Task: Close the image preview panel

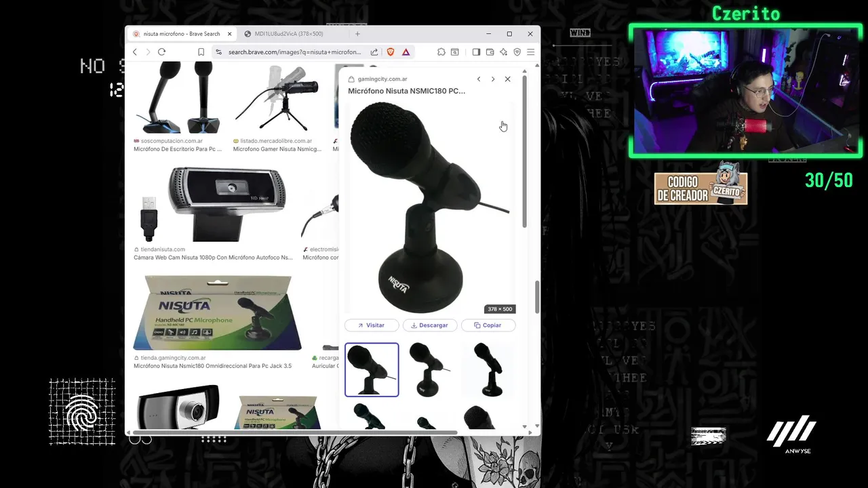Action: point(507,79)
